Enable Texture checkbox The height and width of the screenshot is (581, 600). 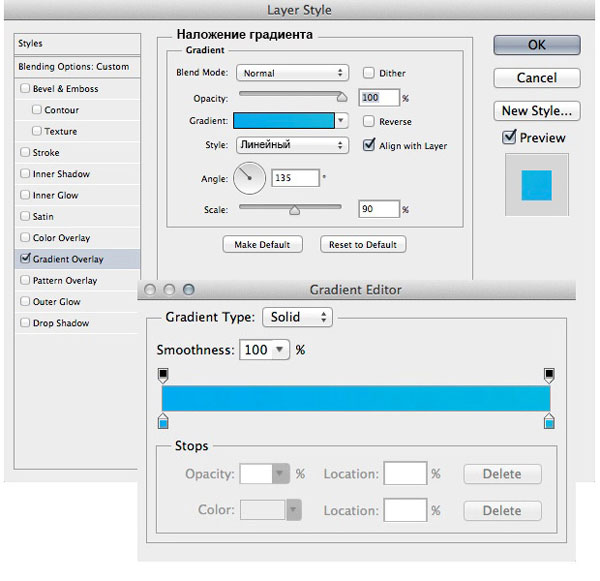(37, 131)
